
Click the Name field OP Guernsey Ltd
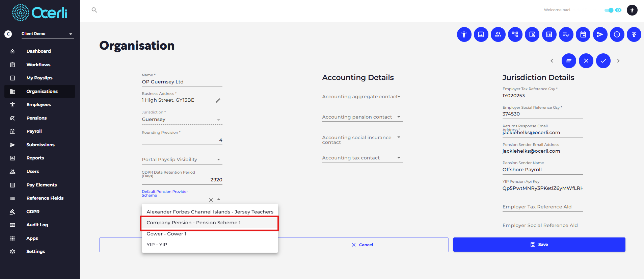click(x=182, y=82)
